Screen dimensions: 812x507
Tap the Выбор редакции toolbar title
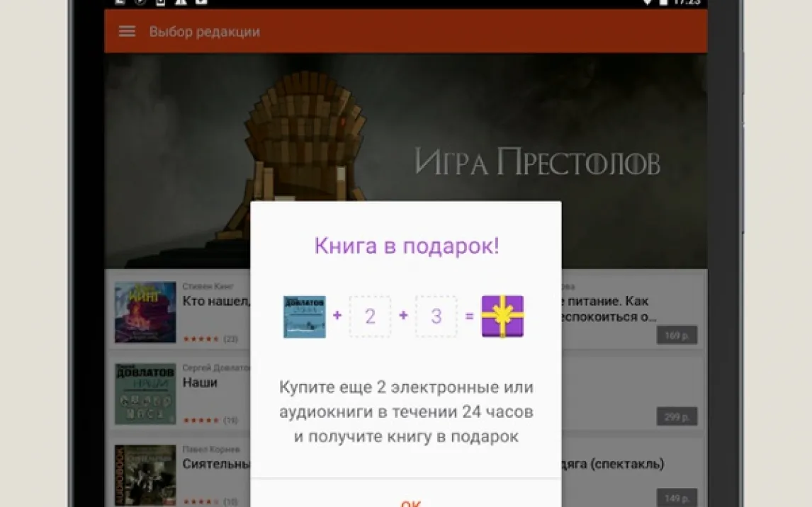click(204, 32)
